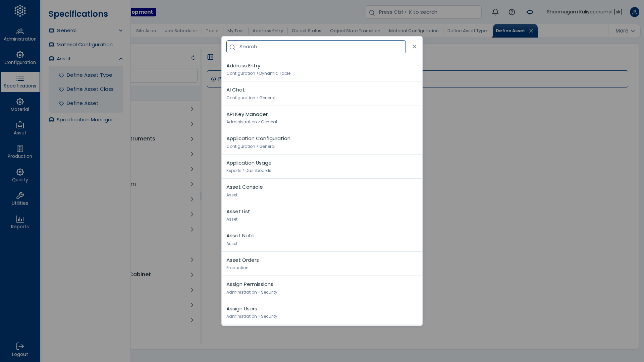Screen dimensions: 644x362
Task: Focus the Ctrl + K global search box
Action: coord(424,12)
